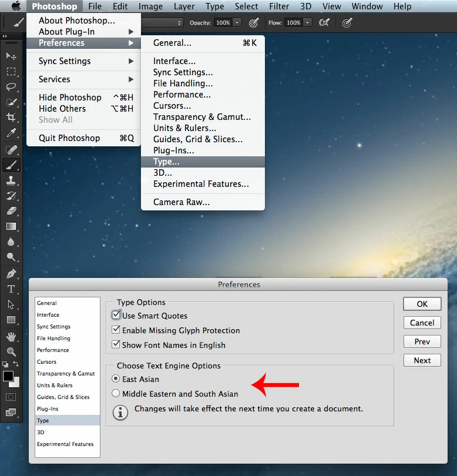Uncheck Use Smart Quotes

(116, 315)
